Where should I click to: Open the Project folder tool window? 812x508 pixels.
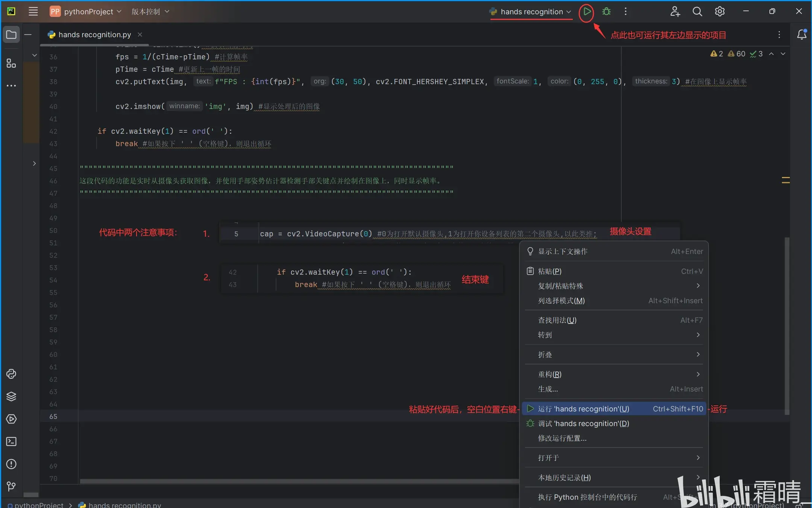11,35
